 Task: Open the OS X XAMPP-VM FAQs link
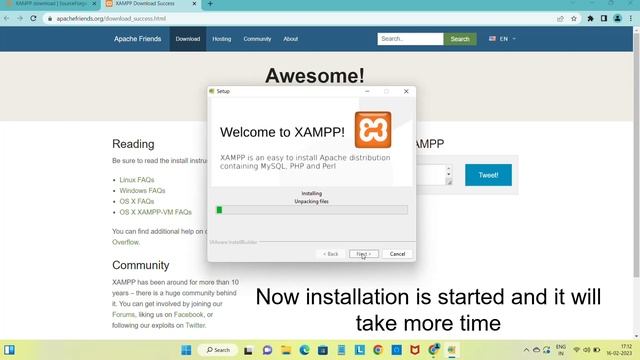[156, 212]
